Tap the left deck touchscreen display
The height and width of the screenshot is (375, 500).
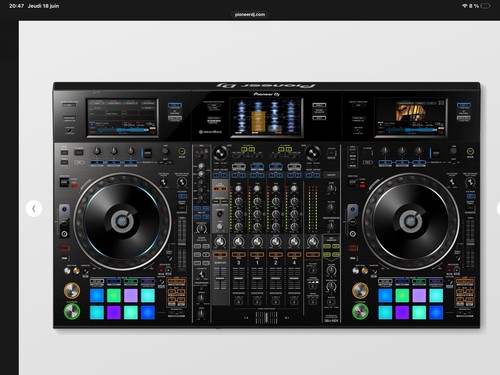click(x=122, y=117)
